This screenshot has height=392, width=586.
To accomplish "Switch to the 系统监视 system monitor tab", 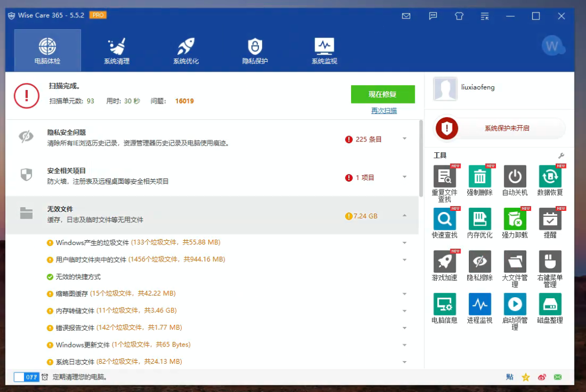I will tap(324, 50).
